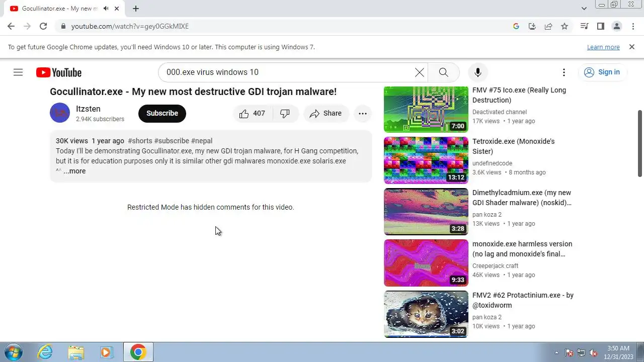
Task: Open the volume tray icon
Action: pos(593,352)
